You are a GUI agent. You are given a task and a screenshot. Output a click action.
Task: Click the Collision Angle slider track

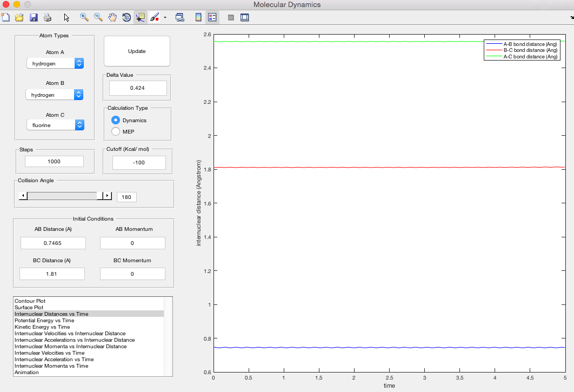coord(62,196)
